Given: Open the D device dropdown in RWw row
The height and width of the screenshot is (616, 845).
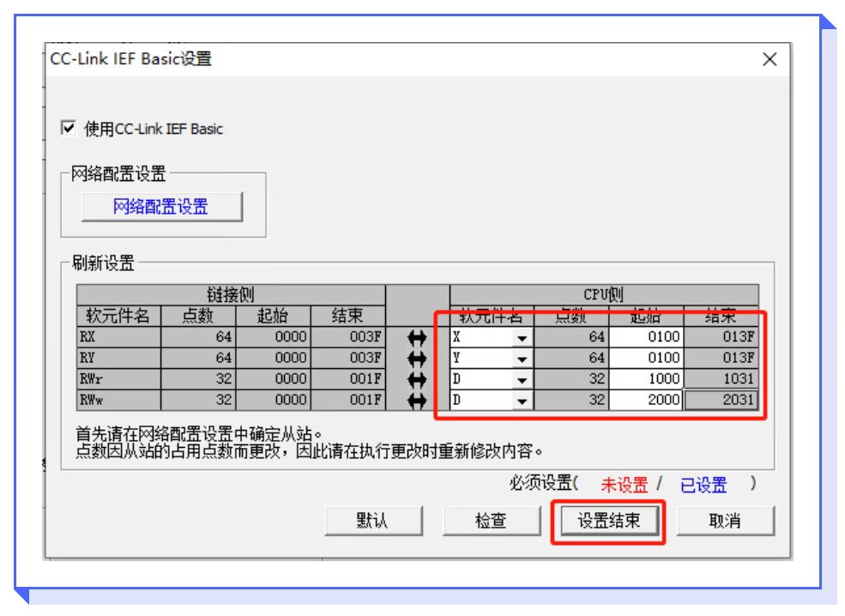Looking at the screenshot, I should (x=522, y=401).
